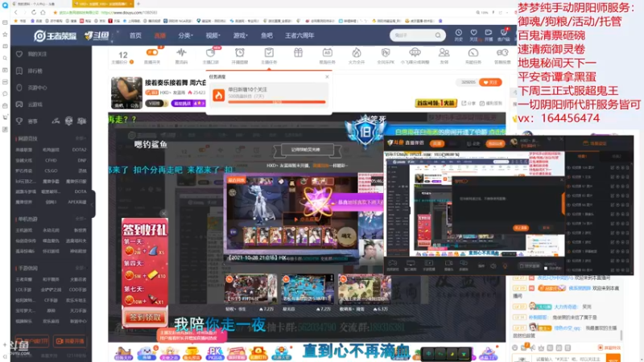The height and width of the screenshot is (362, 644).
Task: Click the 首席呐喊 1火箭 banner
Action: tap(436, 103)
